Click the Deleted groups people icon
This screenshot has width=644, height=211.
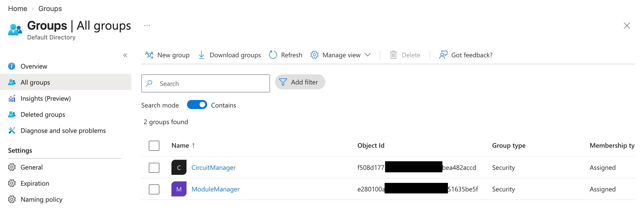12,114
